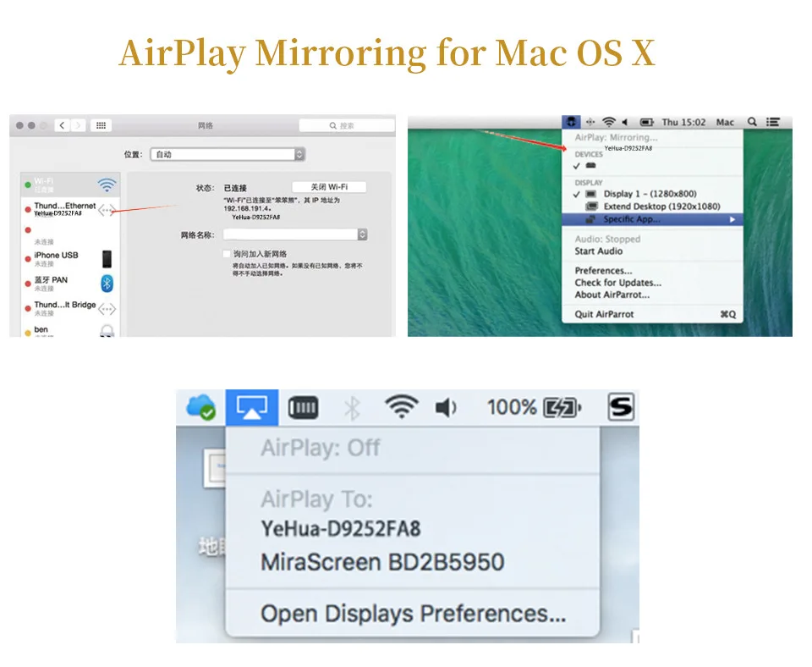812x667 pixels.
Task: Click the battery icon beside Thu 15:02
Action: pyautogui.click(x=647, y=122)
